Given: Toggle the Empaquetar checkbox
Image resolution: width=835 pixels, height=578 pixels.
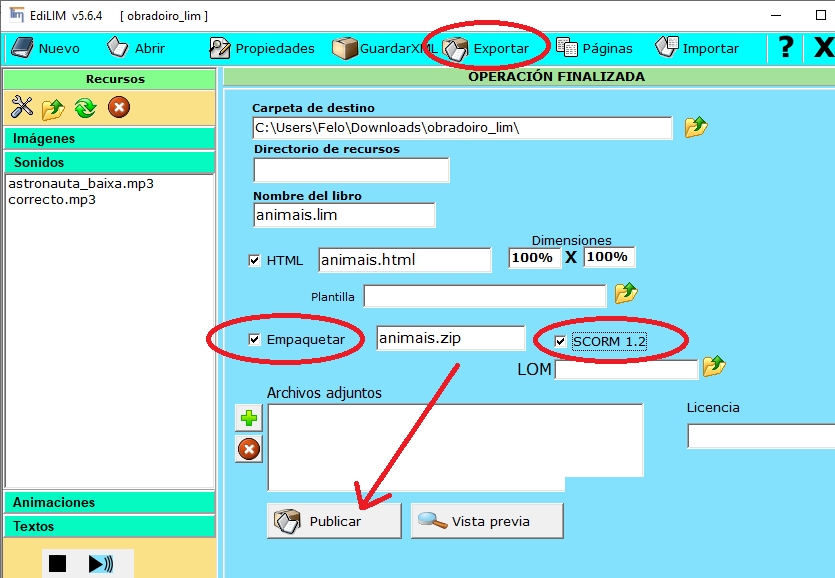Looking at the screenshot, I should pyautogui.click(x=254, y=339).
